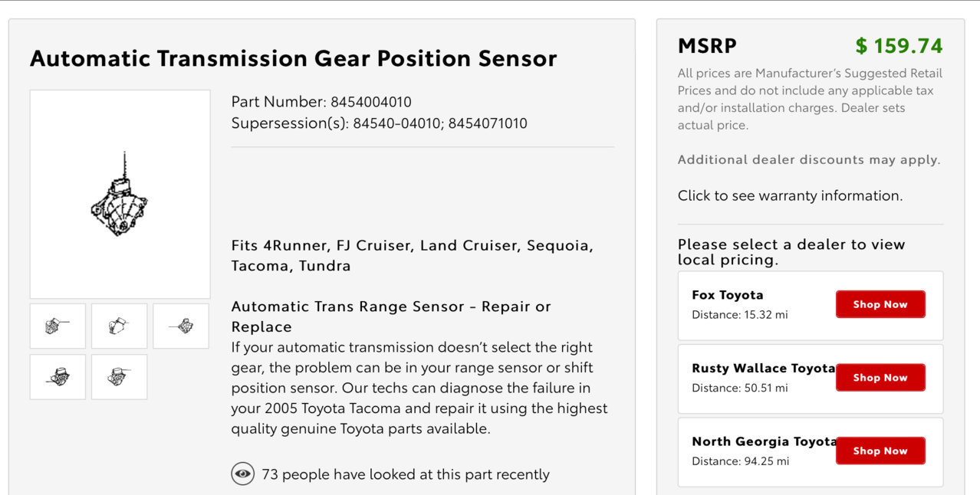Select the Rusty Wallace Toyota dealer name
This screenshot has width=980, height=495.
(763, 368)
